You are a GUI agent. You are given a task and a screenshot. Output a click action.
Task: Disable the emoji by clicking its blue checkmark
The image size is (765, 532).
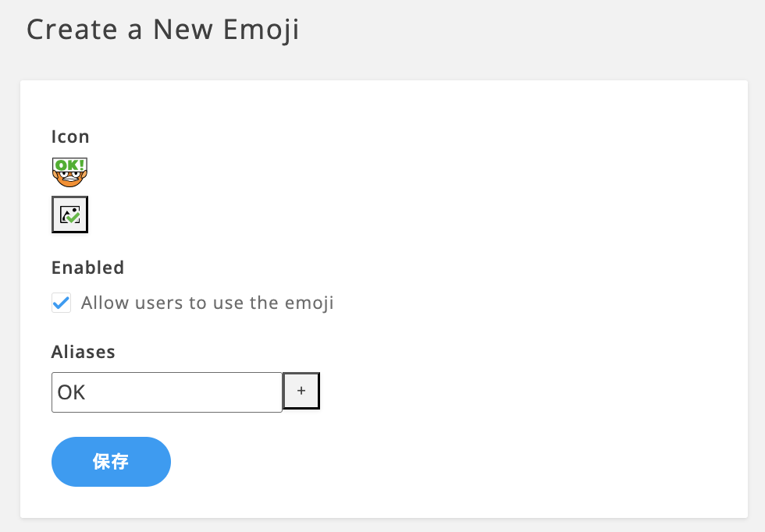tap(61, 303)
